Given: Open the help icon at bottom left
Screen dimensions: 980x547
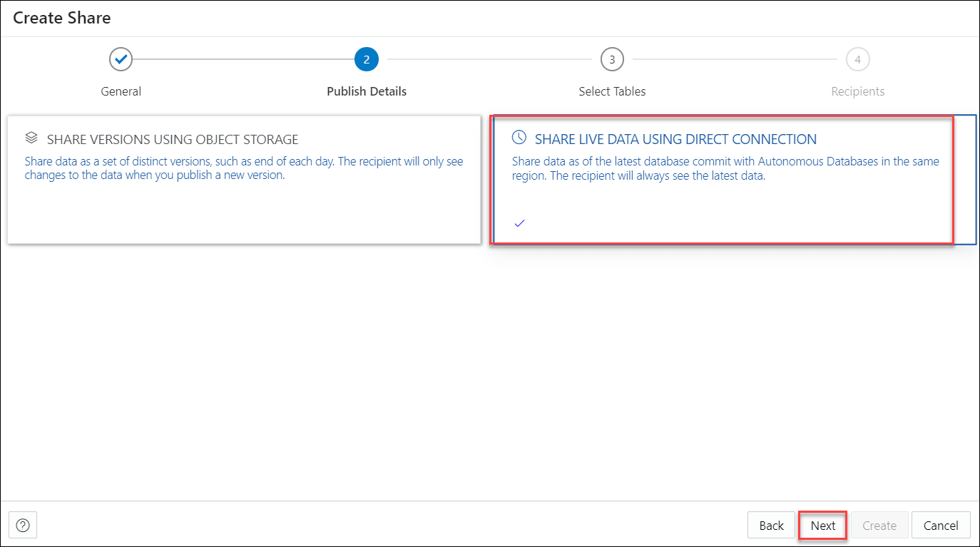Looking at the screenshot, I should point(22,525).
